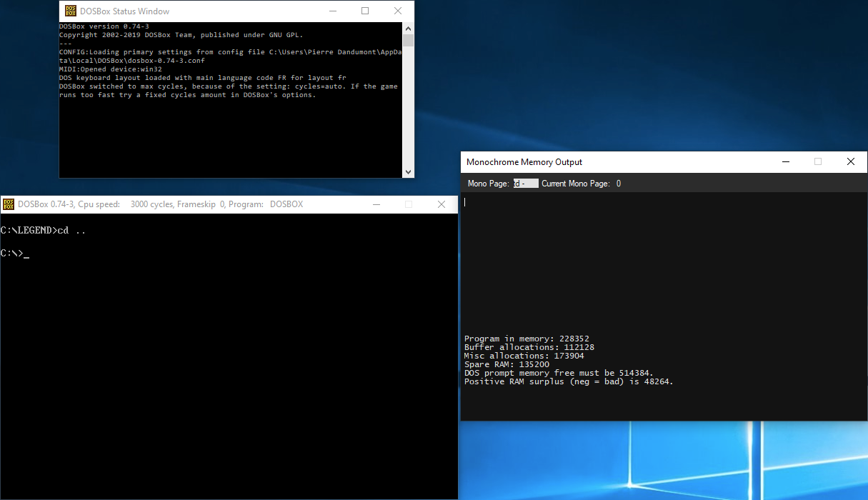
Task: Click the Status Window scroll down arrow
Action: pyautogui.click(x=408, y=172)
